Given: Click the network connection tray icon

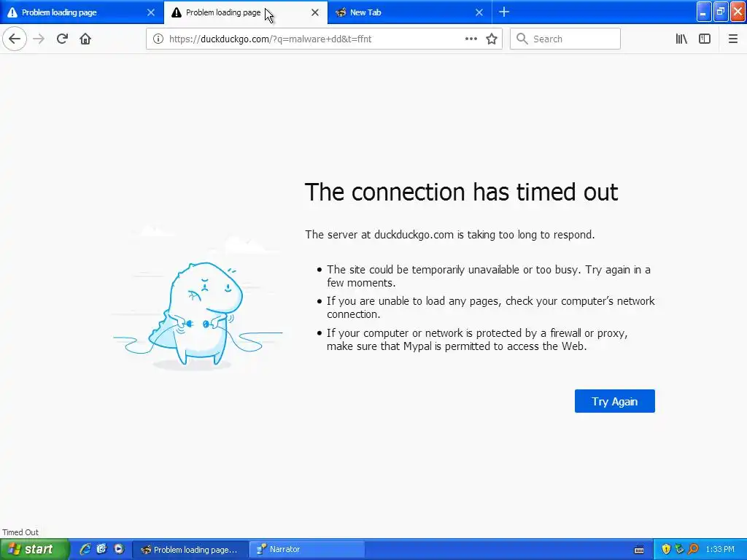Looking at the screenshot, I should pos(679,549).
